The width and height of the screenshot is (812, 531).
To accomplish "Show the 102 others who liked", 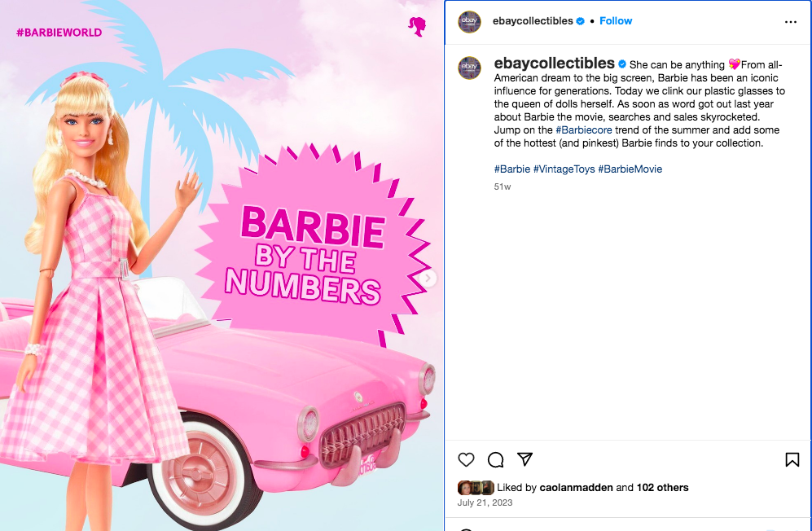I will click(x=662, y=488).
